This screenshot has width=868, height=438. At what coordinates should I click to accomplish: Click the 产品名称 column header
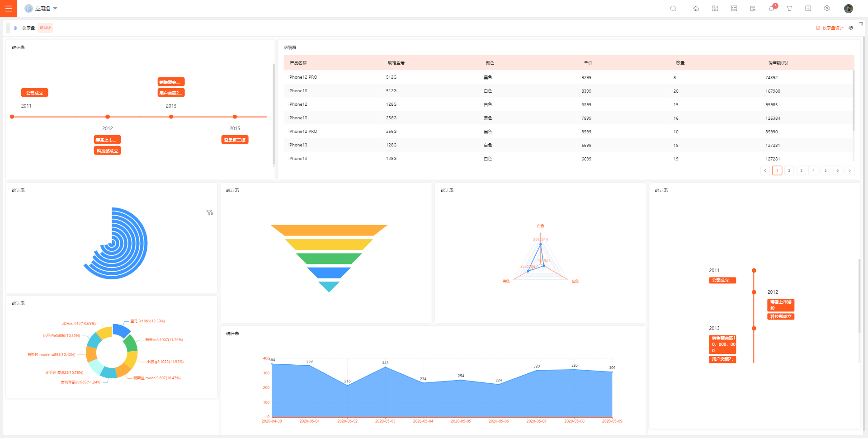(298, 63)
